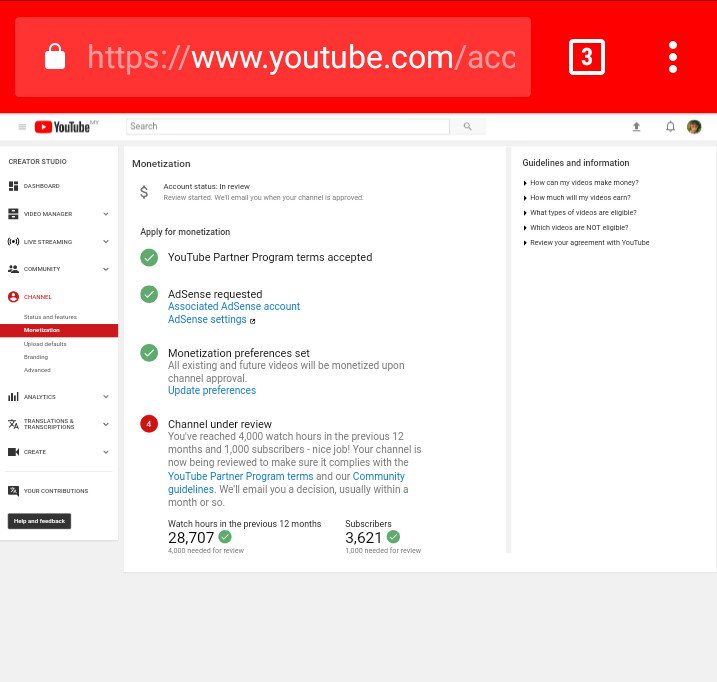Click the Translations language icon
717x682 pixels.
(13, 424)
